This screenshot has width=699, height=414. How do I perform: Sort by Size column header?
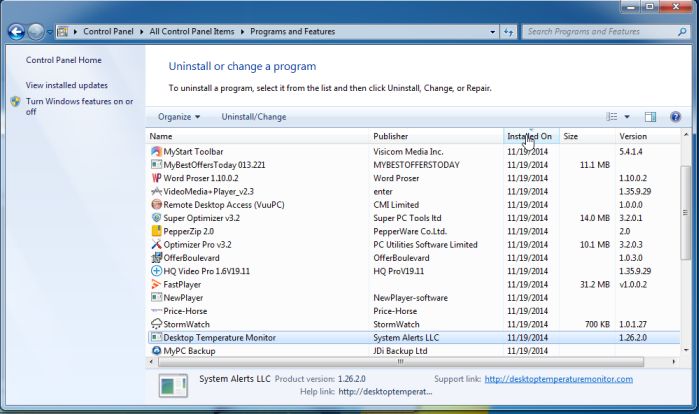click(x=587, y=136)
